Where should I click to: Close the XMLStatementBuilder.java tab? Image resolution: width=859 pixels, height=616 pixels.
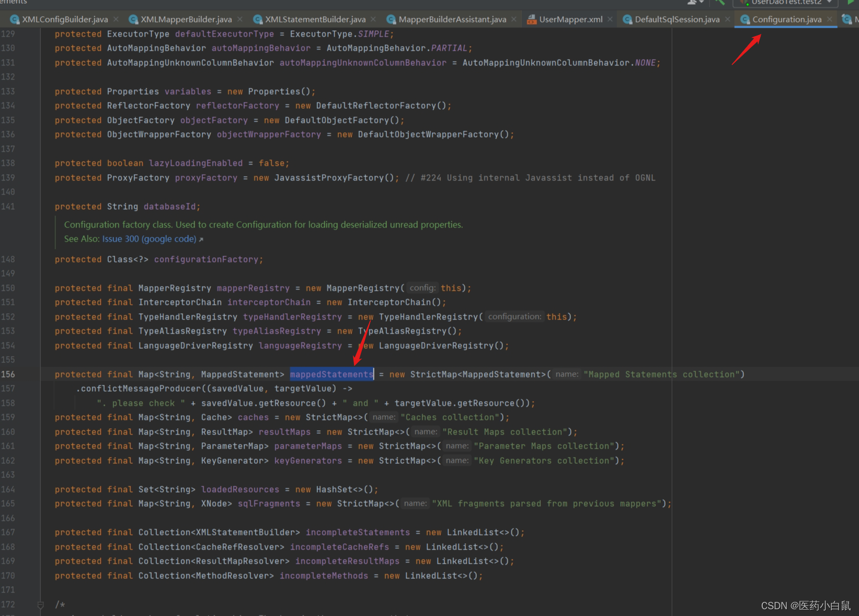(x=373, y=19)
